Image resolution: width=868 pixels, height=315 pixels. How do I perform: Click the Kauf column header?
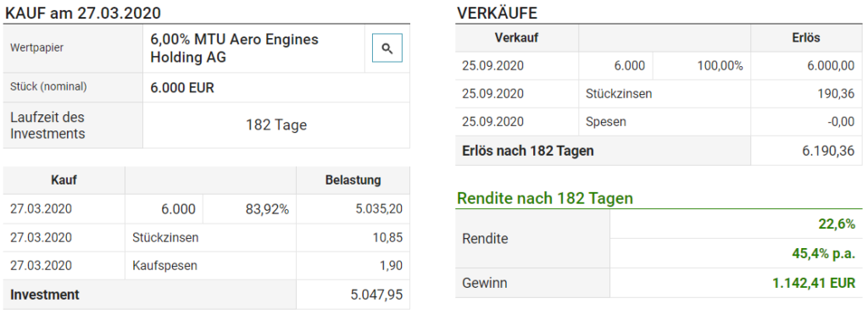[x=64, y=180]
